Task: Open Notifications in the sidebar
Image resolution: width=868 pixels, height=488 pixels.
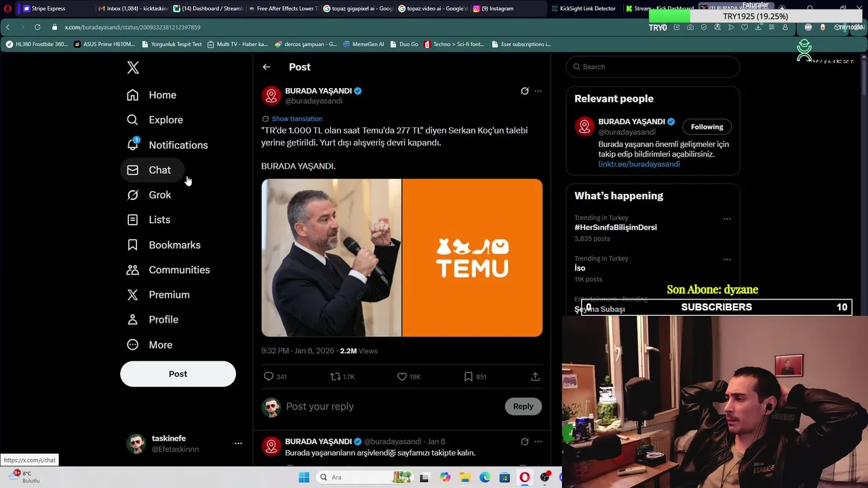Action: (x=167, y=145)
